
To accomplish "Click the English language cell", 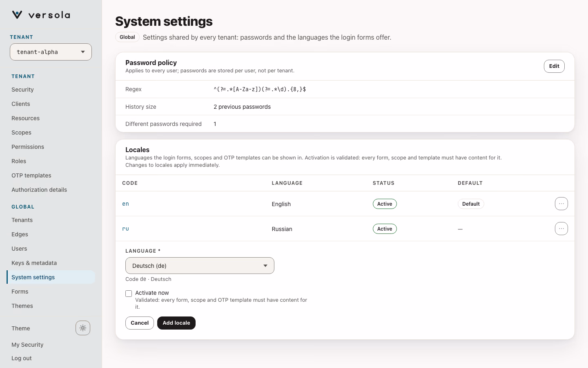I will pos(281,204).
